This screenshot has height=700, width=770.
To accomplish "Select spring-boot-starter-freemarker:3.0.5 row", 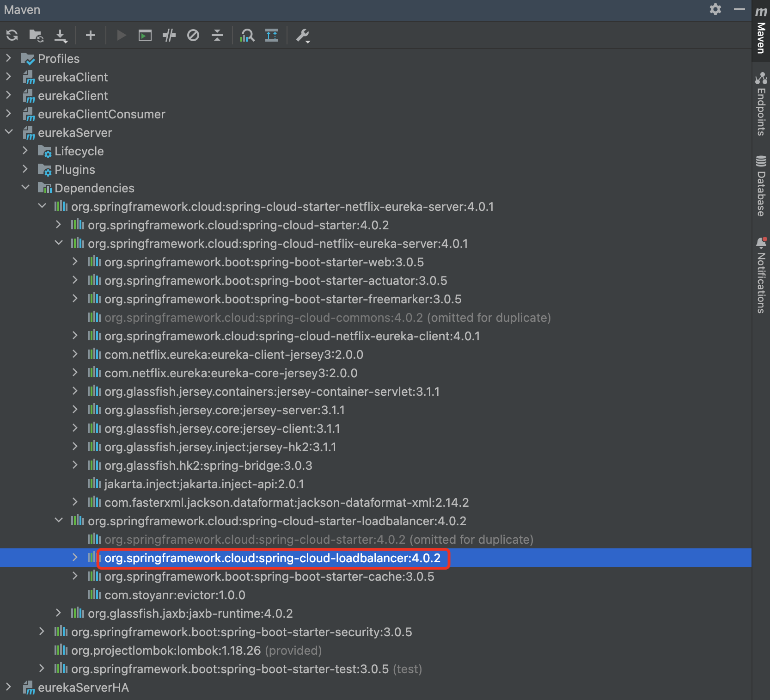I will (376, 299).
